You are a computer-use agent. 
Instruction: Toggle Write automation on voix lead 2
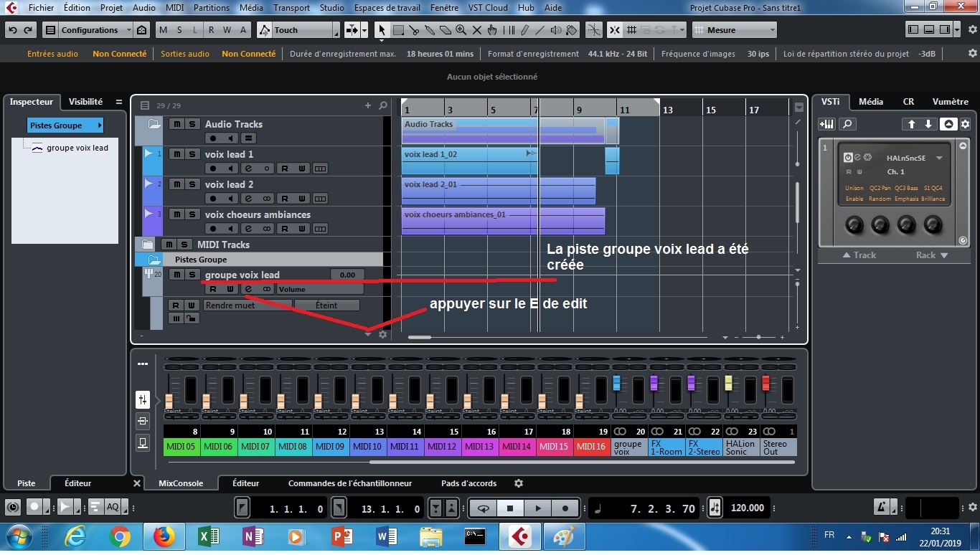click(302, 199)
